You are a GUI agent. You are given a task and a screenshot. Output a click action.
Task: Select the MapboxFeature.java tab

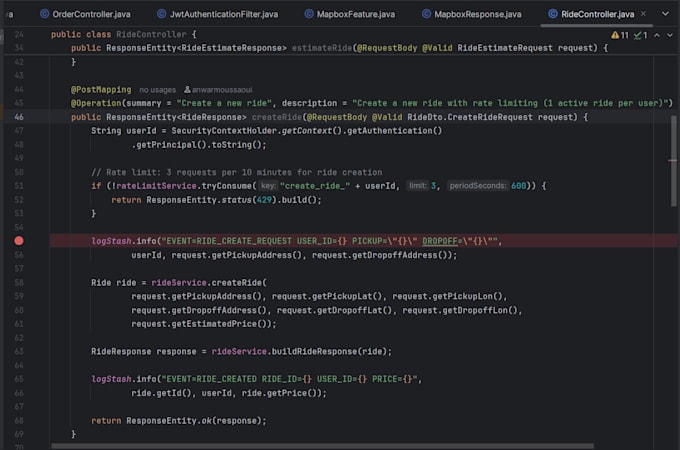[350, 14]
